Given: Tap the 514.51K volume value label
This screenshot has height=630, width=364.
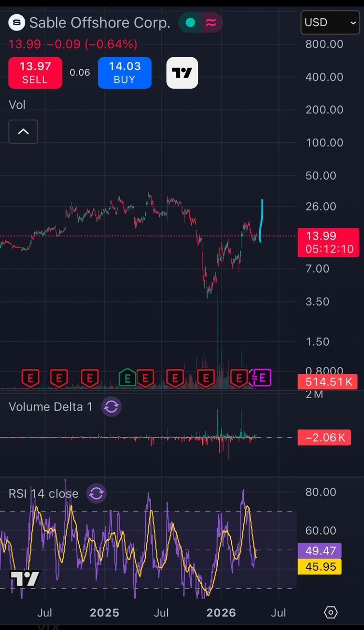Looking at the screenshot, I should [328, 382].
